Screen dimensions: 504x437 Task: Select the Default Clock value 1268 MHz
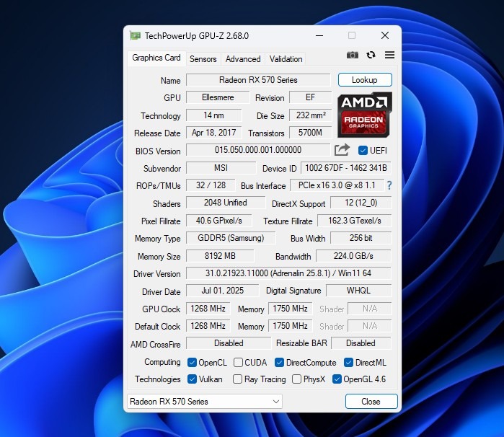click(x=208, y=326)
